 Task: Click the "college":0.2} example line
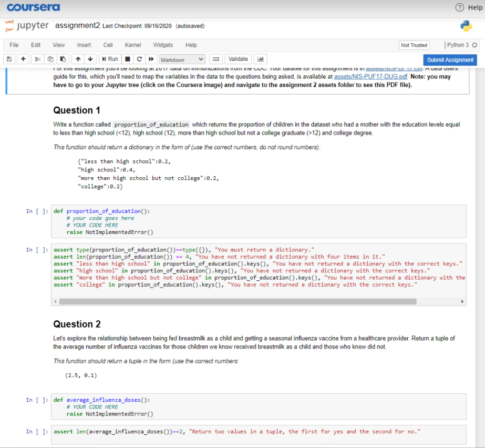point(100,187)
